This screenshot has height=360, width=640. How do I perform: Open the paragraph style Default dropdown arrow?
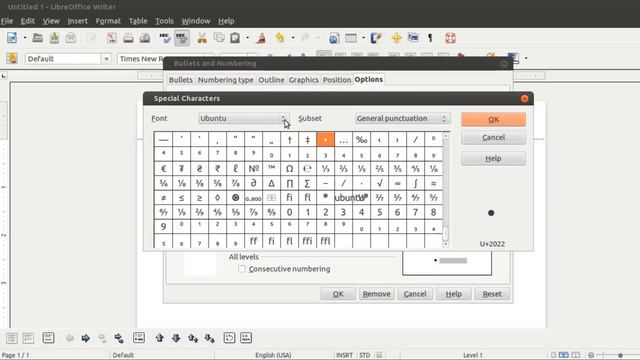[x=106, y=59]
